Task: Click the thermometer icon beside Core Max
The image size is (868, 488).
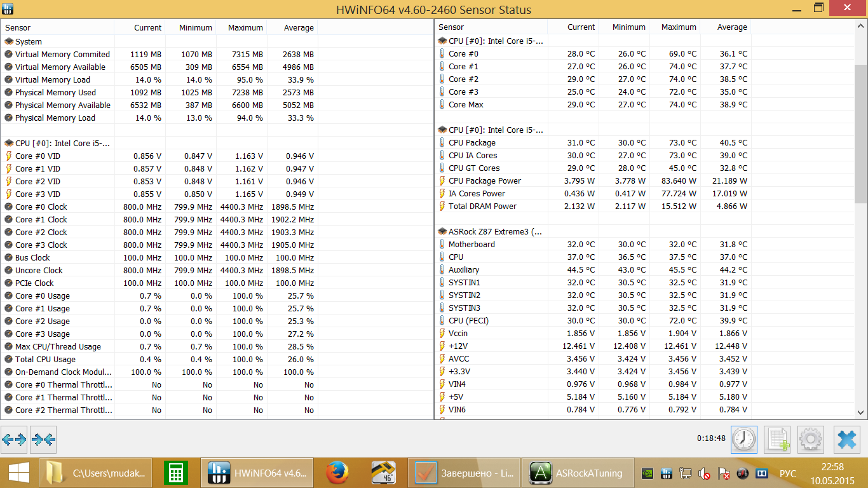Action: pyautogui.click(x=442, y=105)
